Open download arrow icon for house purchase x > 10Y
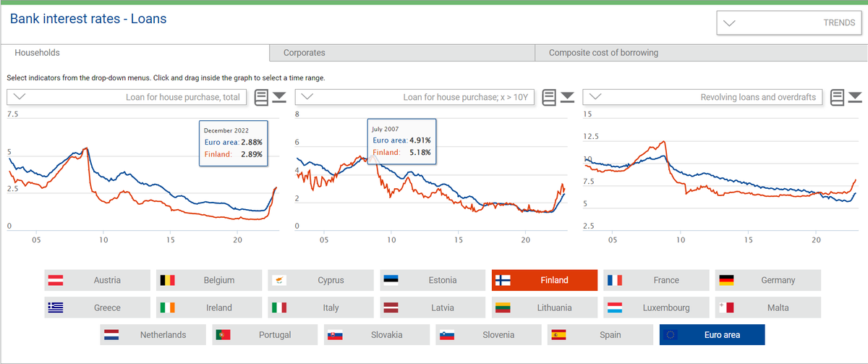The width and height of the screenshot is (868, 364). click(x=568, y=97)
